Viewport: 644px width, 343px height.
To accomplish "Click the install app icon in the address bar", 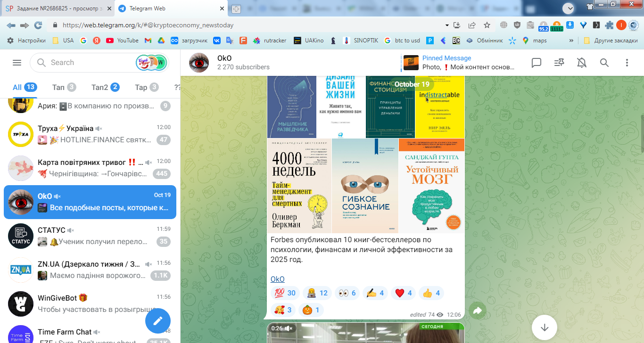I will (456, 25).
